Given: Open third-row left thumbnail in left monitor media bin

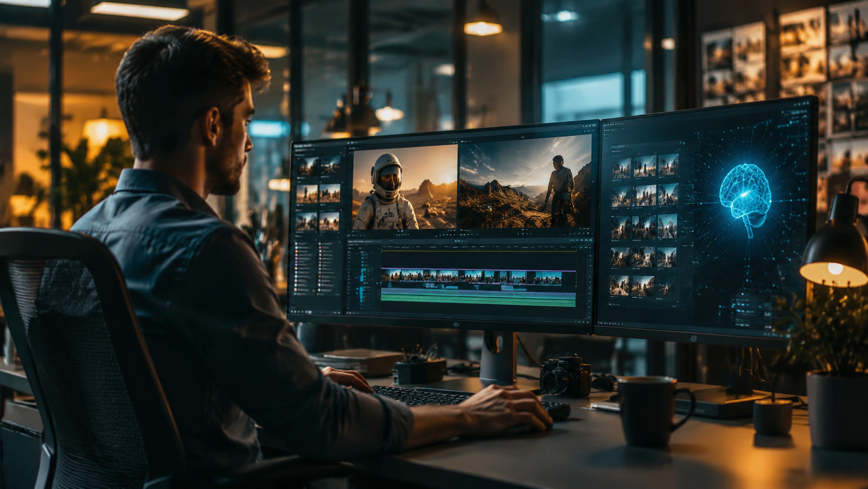Looking at the screenshot, I should pos(306,221).
